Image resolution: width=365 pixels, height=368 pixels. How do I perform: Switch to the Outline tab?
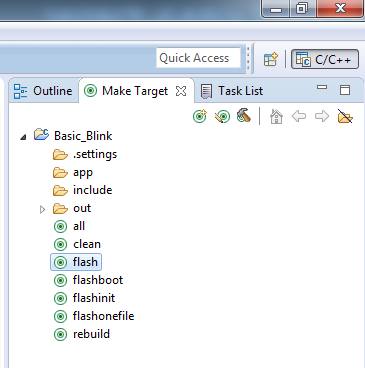[43, 91]
